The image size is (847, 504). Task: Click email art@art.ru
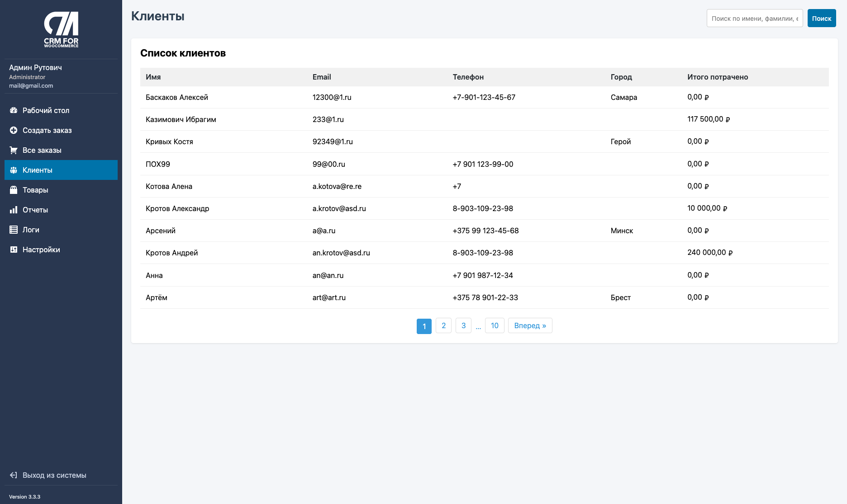coord(329,297)
